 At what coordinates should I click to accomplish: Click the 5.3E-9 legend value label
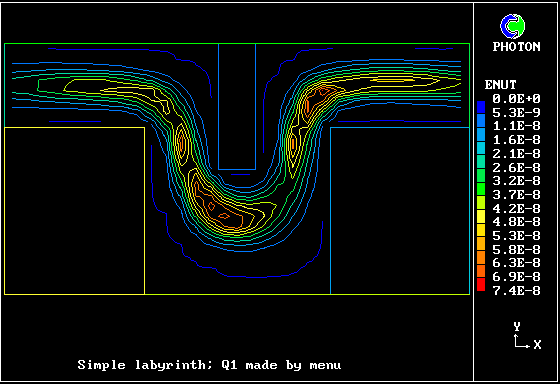[x=516, y=112]
